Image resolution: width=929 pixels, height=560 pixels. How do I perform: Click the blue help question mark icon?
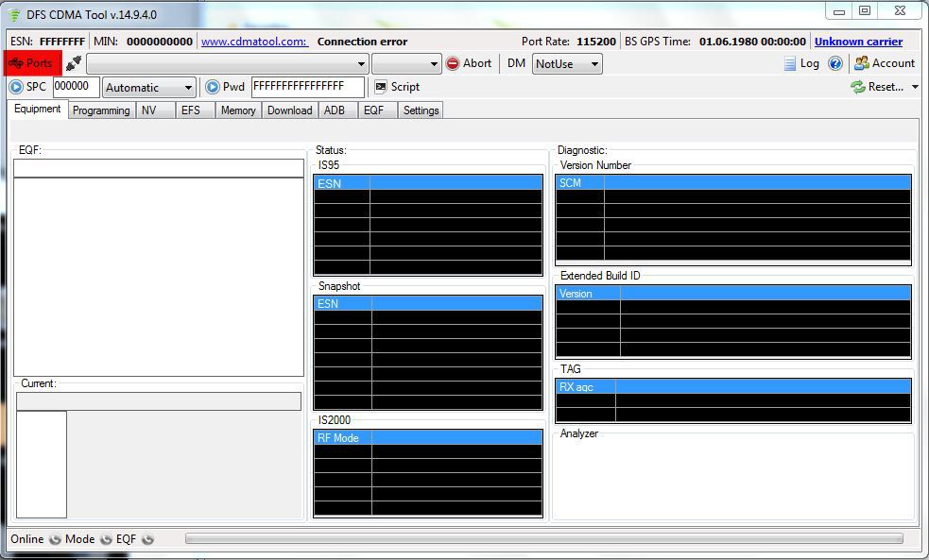pyautogui.click(x=835, y=63)
